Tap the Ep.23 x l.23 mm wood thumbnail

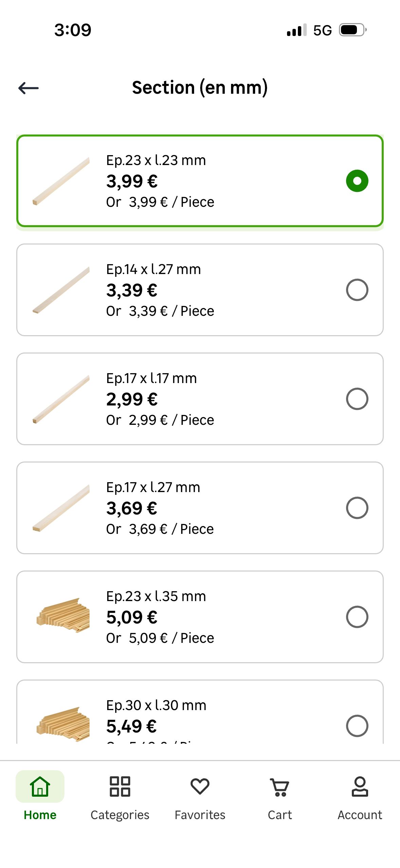point(61,181)
